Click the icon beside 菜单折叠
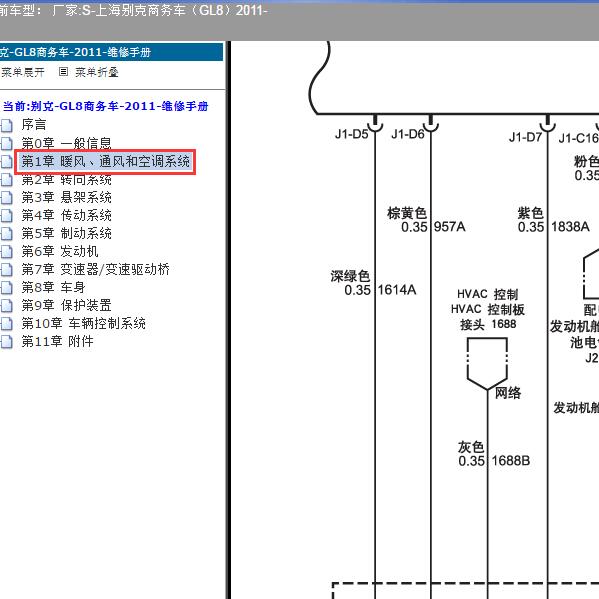Image resolution: width=599 pixels, height=599 pixels. [x=63, y=72]
